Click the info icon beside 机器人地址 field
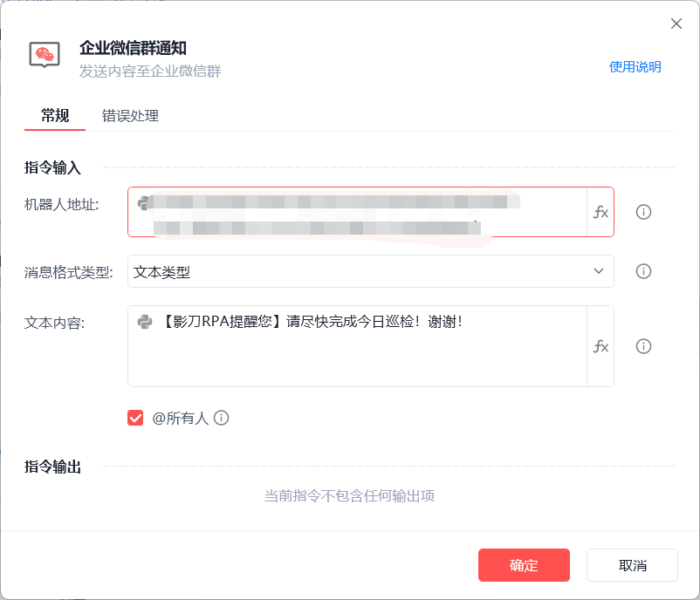Screen dimensions: 700x600 coord(644,212)
